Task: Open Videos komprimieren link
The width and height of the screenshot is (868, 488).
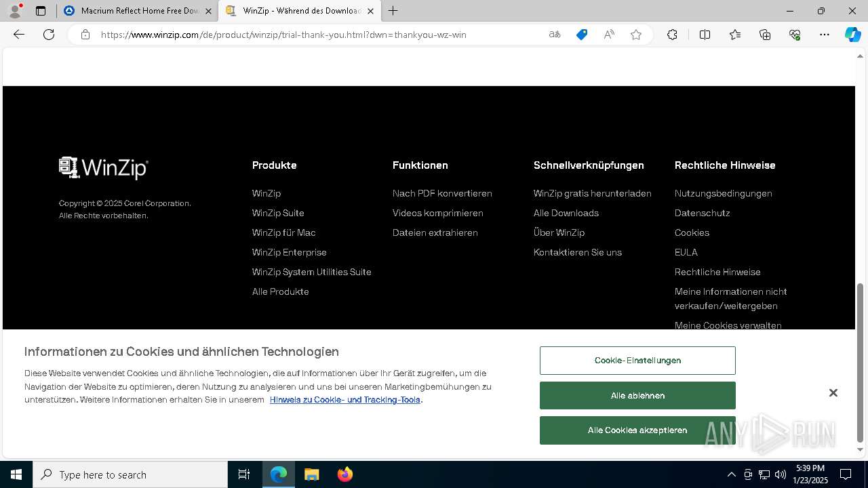Action: coord(437,213)
